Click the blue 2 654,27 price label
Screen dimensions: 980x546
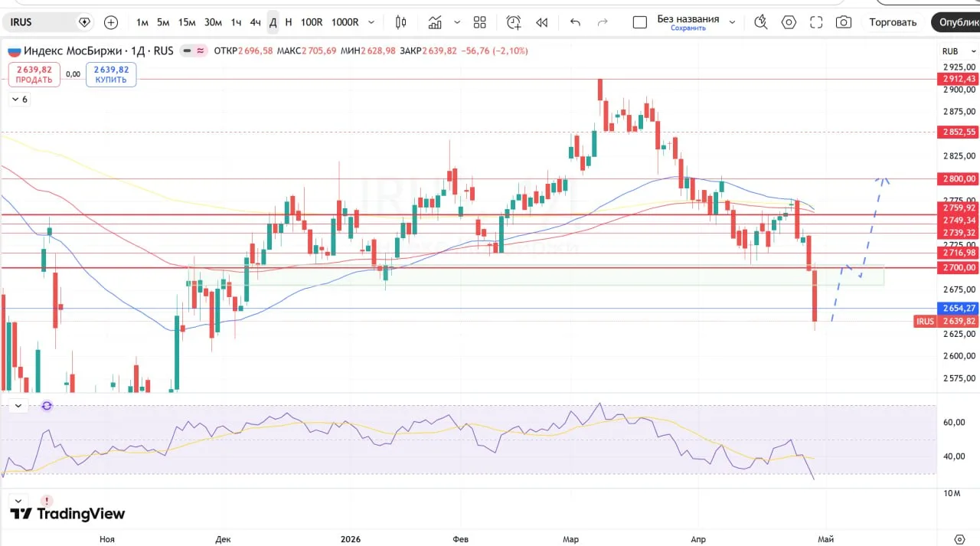(959, 308)
